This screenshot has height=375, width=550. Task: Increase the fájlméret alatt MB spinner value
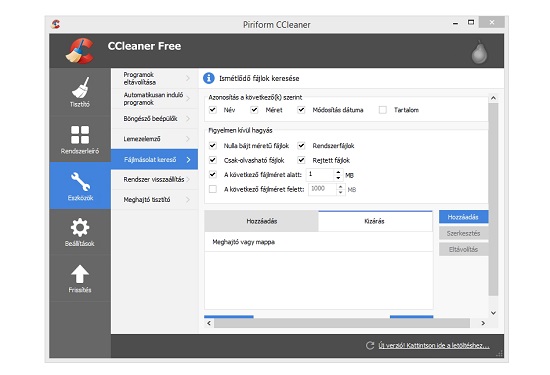338,172
